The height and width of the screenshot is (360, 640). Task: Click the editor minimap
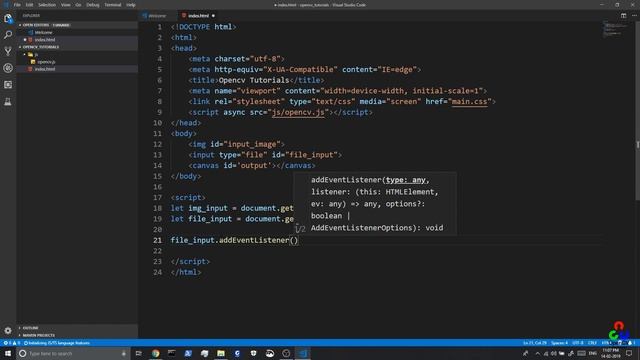coord(616,30)
